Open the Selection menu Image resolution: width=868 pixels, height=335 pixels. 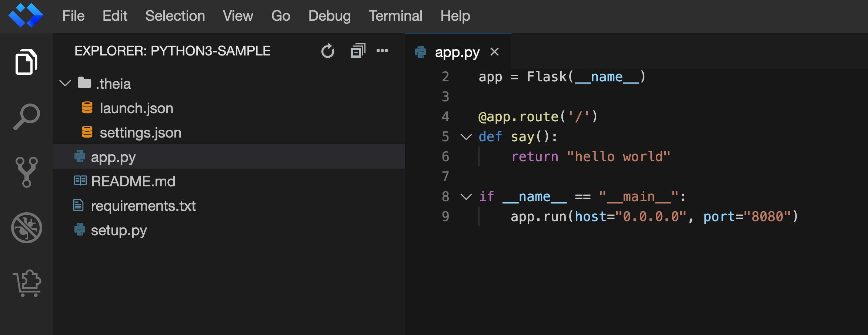point(175,16)
